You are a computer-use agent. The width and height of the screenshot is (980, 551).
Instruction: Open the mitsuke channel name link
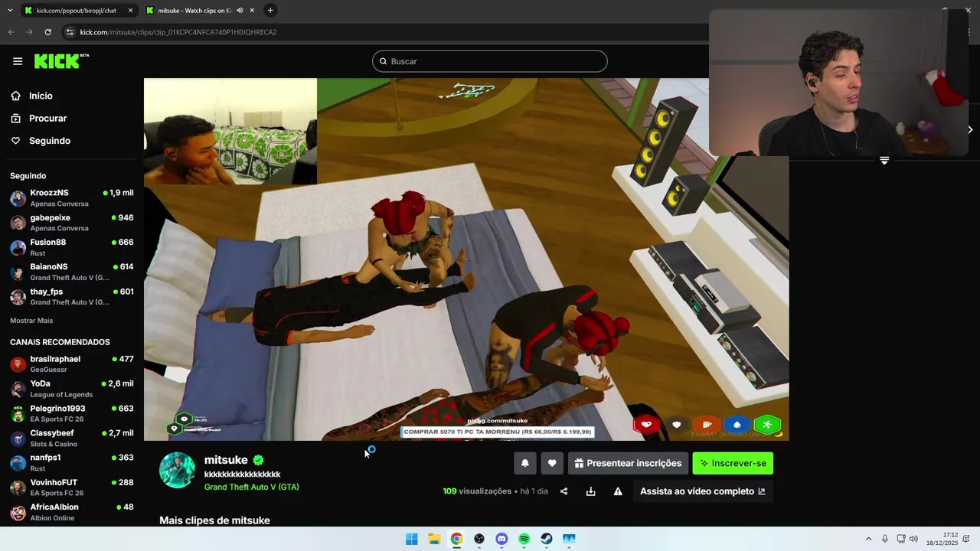(x=226, y=460)
